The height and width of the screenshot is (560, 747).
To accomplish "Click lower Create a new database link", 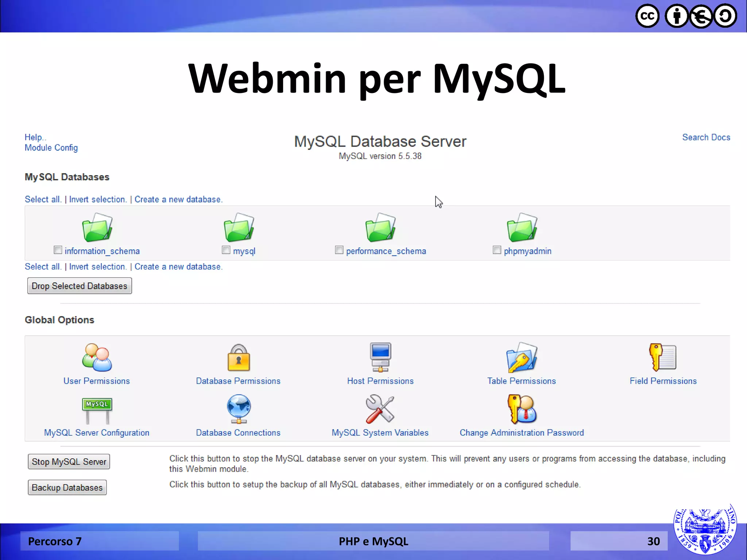I will [x=178, y=267].
